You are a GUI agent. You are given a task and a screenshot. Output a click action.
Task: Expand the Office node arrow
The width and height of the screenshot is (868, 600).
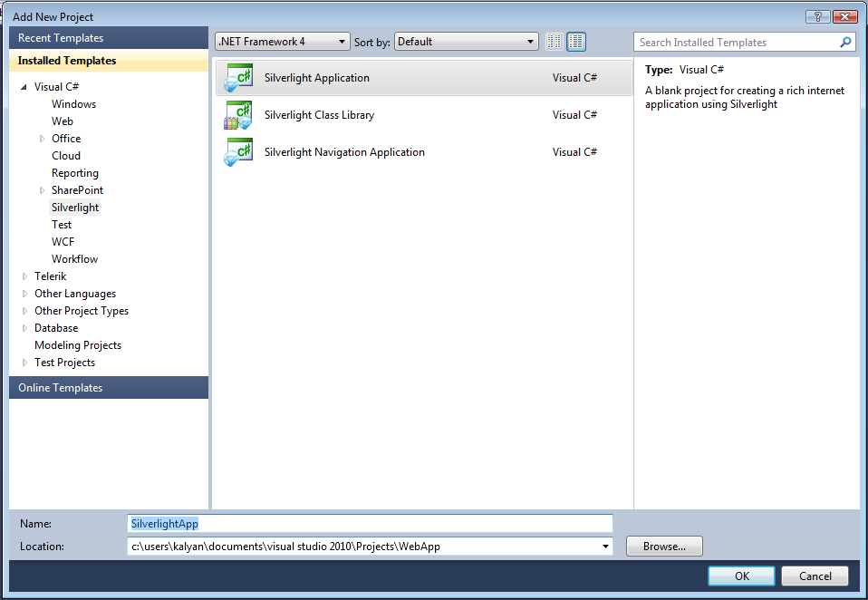42,139
